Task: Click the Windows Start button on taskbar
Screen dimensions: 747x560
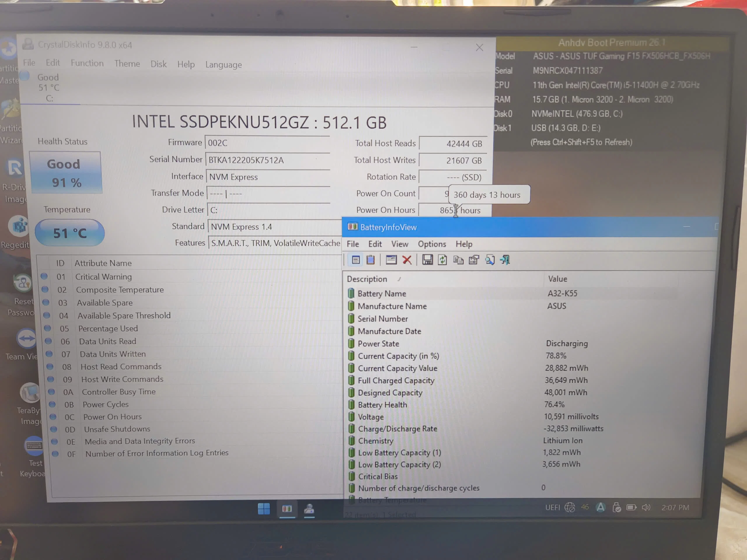Action: click(264, 509)
